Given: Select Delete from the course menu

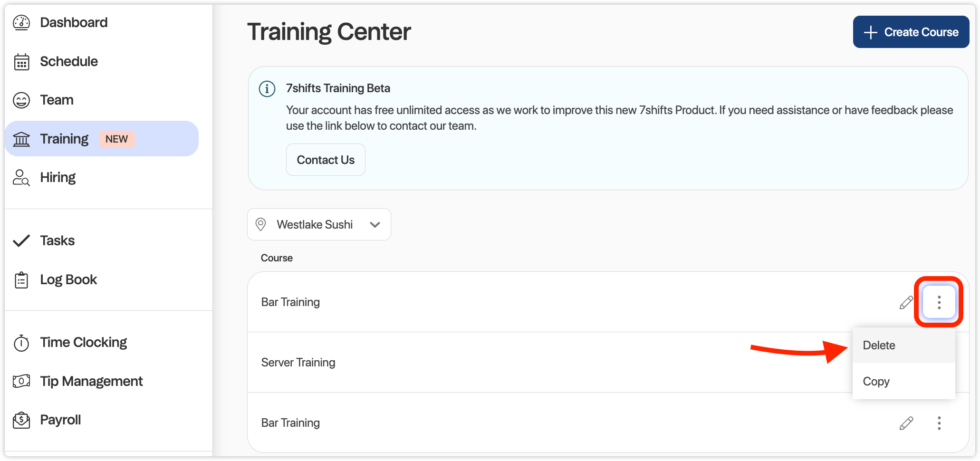Looking at the screenshot, I should coord(879,346).
